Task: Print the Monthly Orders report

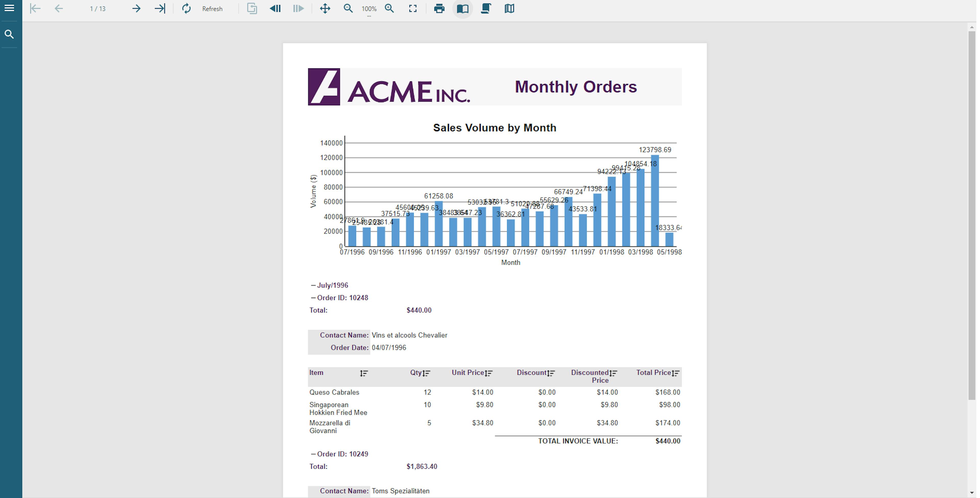Action: 439,8
